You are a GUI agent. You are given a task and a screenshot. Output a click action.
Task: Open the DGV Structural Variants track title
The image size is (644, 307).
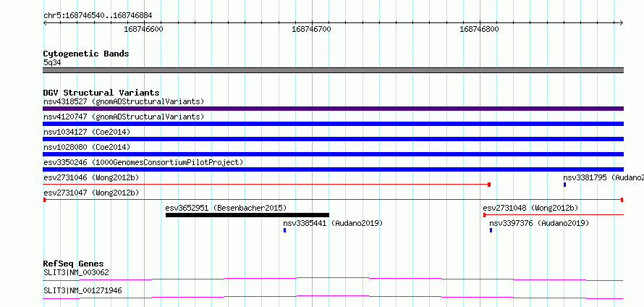(101, 93)
